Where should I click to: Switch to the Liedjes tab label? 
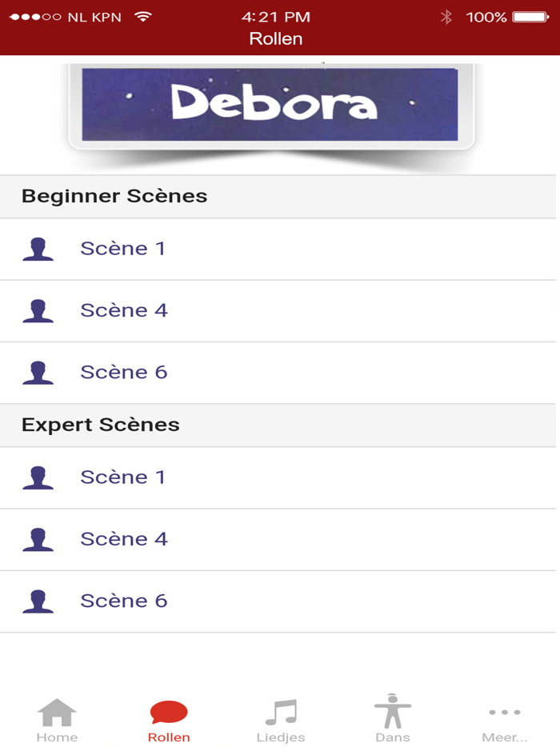tap(281, 737)
